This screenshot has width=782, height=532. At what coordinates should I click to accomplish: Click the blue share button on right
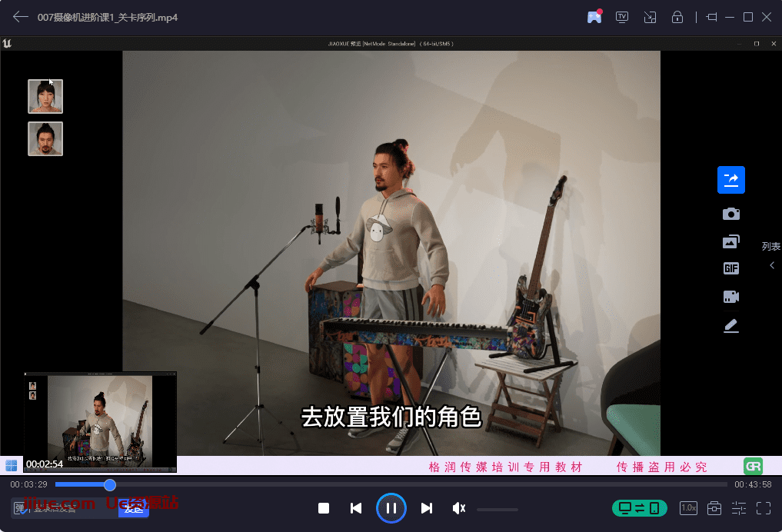pos(730,180)
